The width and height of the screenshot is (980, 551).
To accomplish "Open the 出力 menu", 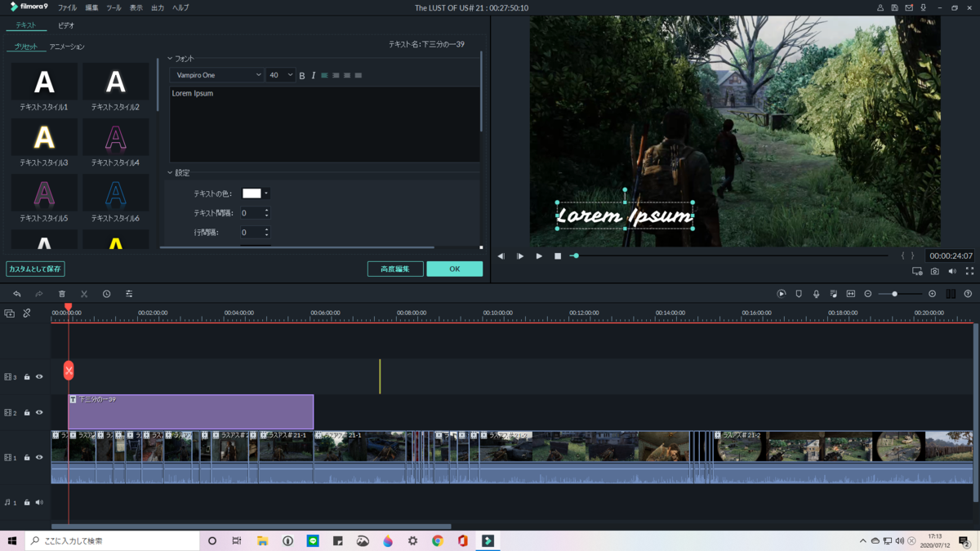I will 158,7.
